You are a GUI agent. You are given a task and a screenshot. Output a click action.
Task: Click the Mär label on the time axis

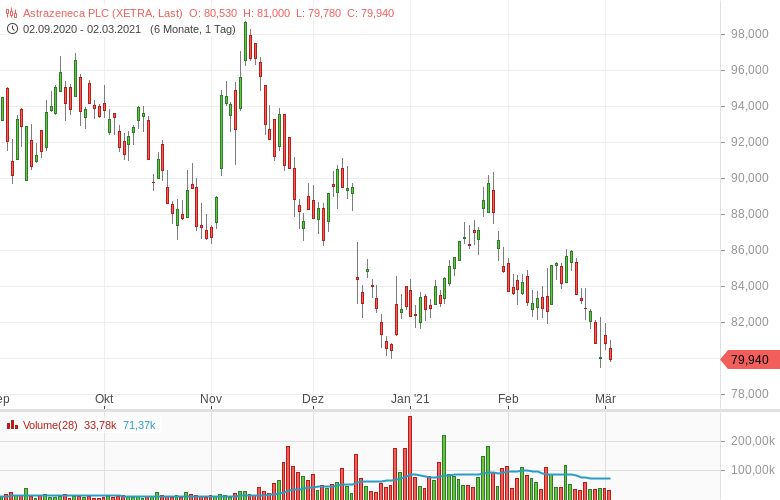605,399
